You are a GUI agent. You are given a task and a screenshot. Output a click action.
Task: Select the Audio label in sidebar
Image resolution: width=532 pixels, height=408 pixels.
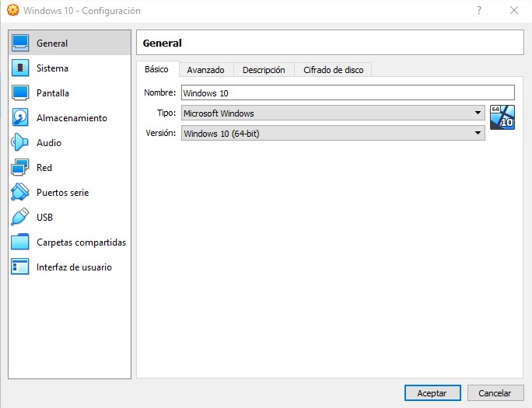click(49, 143)
